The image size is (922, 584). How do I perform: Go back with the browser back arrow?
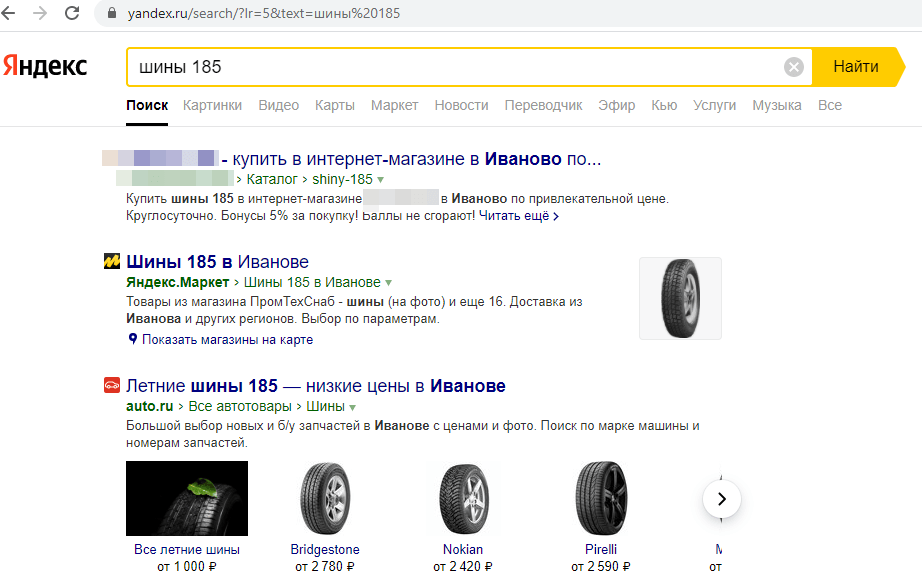[x=8, y=13]
